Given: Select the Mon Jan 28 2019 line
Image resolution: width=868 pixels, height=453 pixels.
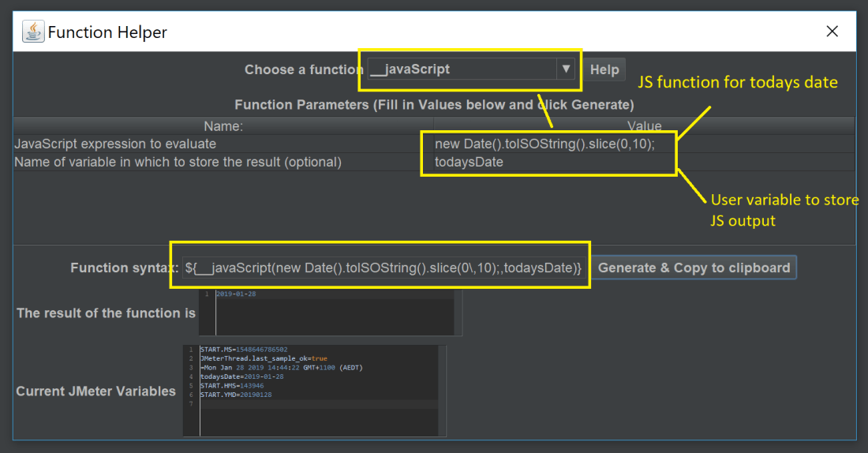Looking at the screenshot, I should 281,368.
